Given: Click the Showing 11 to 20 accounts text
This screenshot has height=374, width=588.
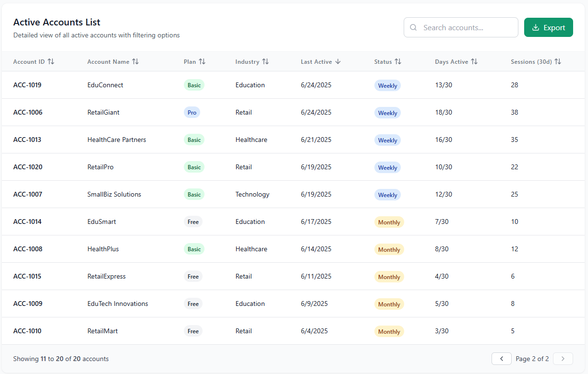Looking at the screenshot, I should (61, 359).
